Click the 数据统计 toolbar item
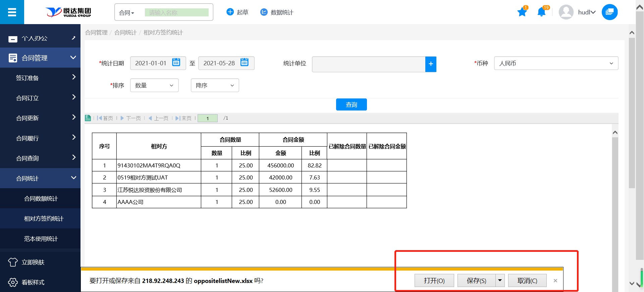 tap(277, 12)
